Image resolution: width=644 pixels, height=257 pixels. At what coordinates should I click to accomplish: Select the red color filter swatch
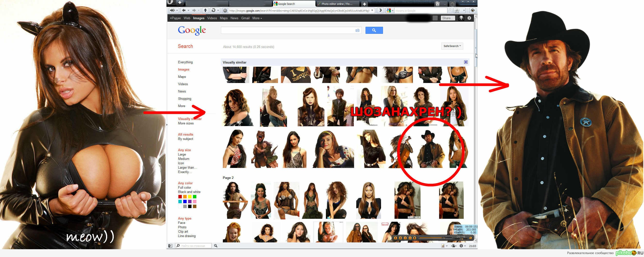tap(180, 197)
